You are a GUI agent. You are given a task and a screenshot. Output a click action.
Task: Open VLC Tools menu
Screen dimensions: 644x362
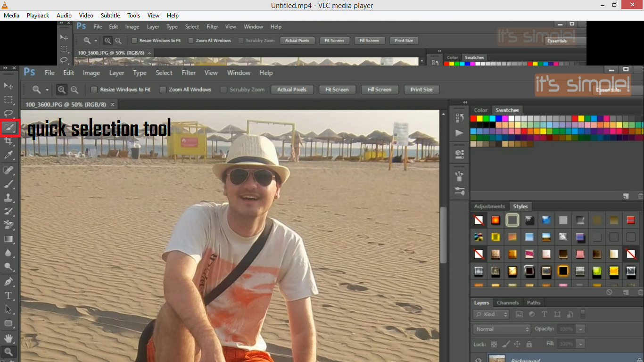click(134, 16)
